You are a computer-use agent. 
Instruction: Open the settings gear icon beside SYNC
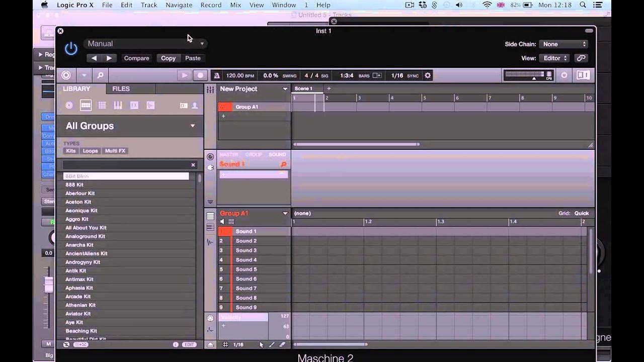[428, 75]
